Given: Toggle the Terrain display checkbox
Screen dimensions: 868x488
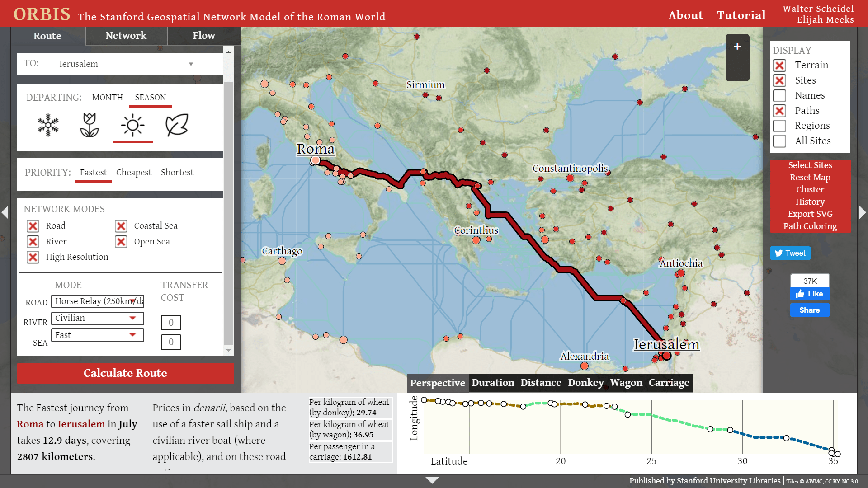Looking at the screenshot, I should pos(779,66).
